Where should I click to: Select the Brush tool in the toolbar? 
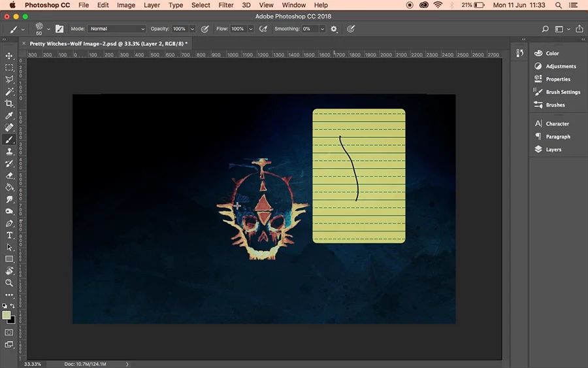tap(9, 139)
